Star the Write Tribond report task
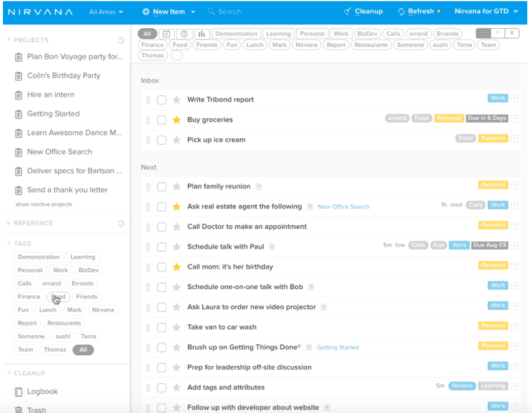This screenshot has width=532, height=413. (x=177, y=100)
